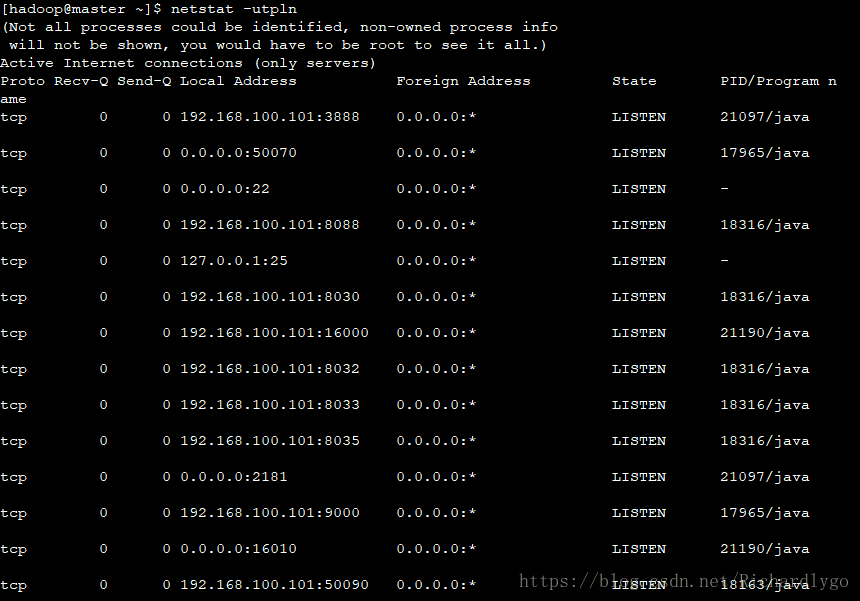Click PID 18316/java in port 8032 row

click(x=765, y=369)
